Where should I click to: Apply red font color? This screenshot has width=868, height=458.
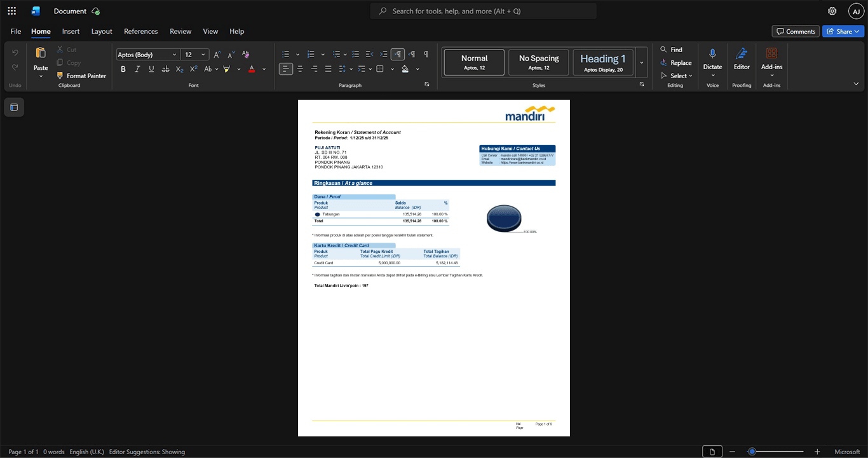coord(252,69)
